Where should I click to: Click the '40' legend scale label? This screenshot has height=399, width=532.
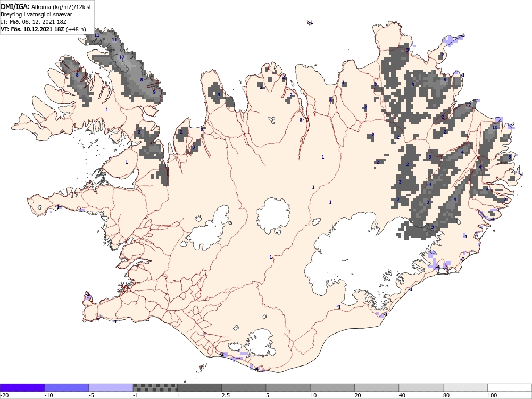coord(402,395)
